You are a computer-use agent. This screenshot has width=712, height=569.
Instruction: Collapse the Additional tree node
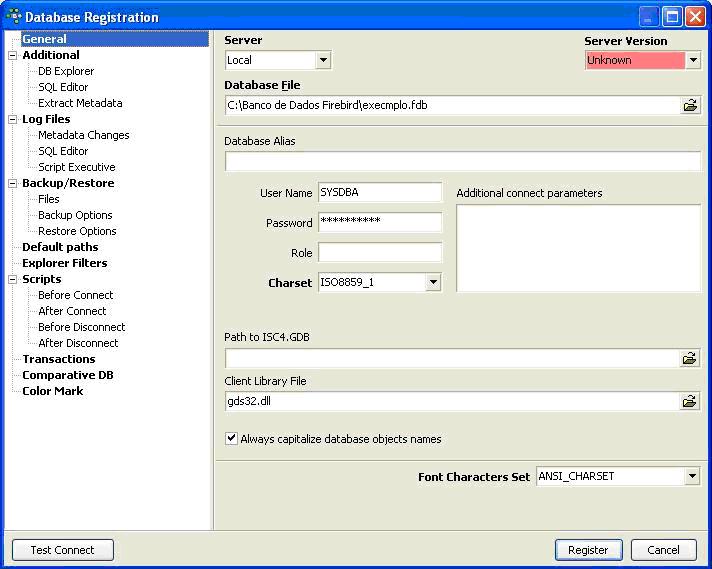click(12, 56)
